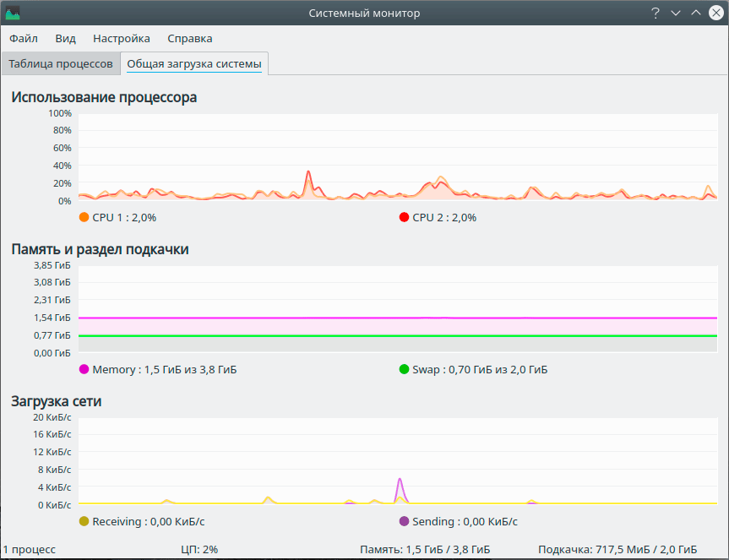The image size is (729, 560).
Task: Maximize window with up chevron button
Action: (695, 13)
